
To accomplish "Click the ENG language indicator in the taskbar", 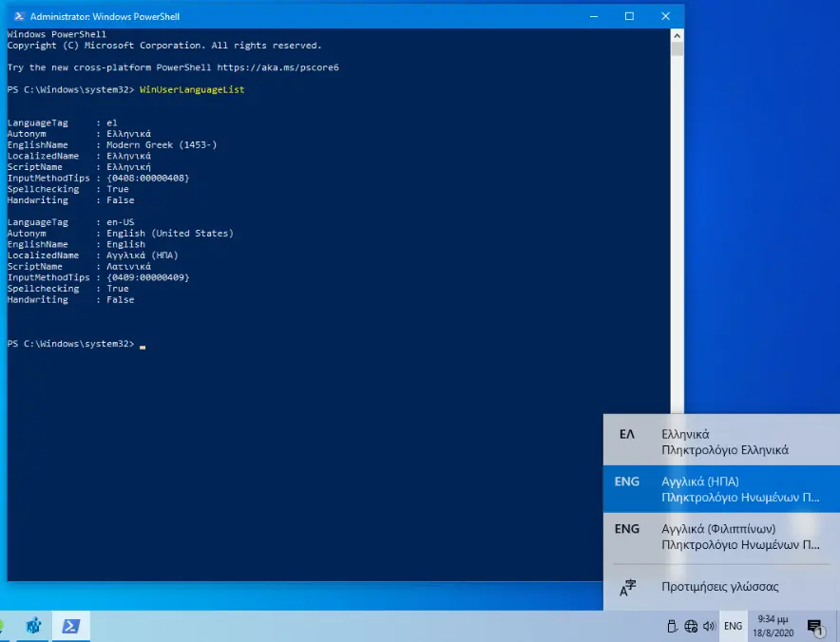I will click(x=733, y=626).
